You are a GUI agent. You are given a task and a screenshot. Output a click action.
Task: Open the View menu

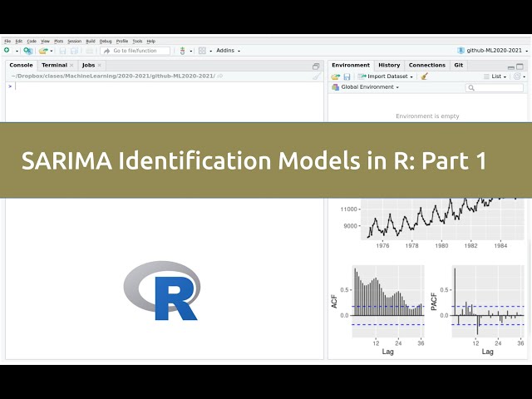tap(45, 42)
